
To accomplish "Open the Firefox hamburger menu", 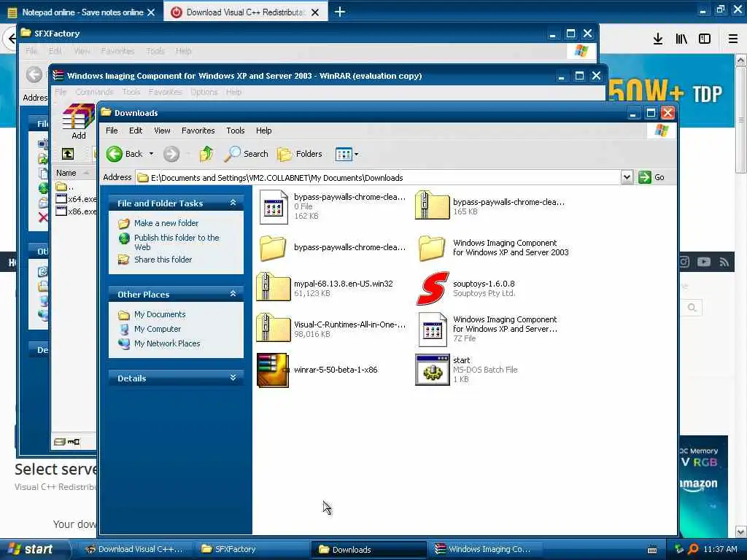I will pyautogui.click(x=732, y=39).
